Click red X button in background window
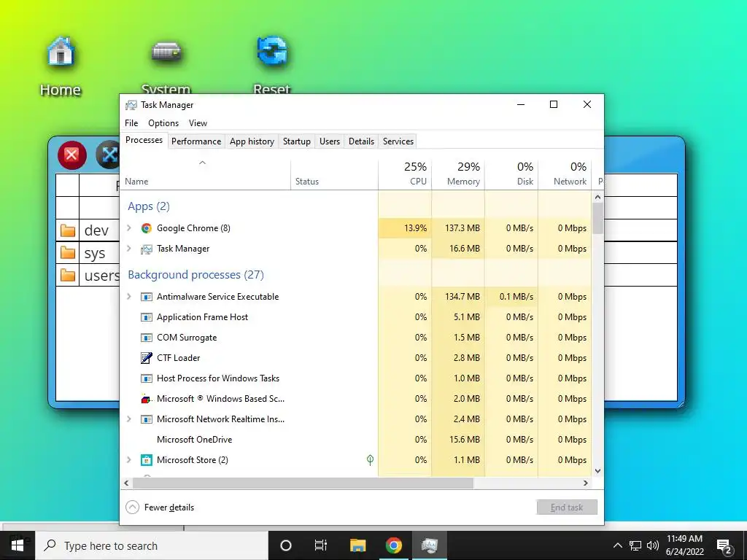 tap(72, 155)
